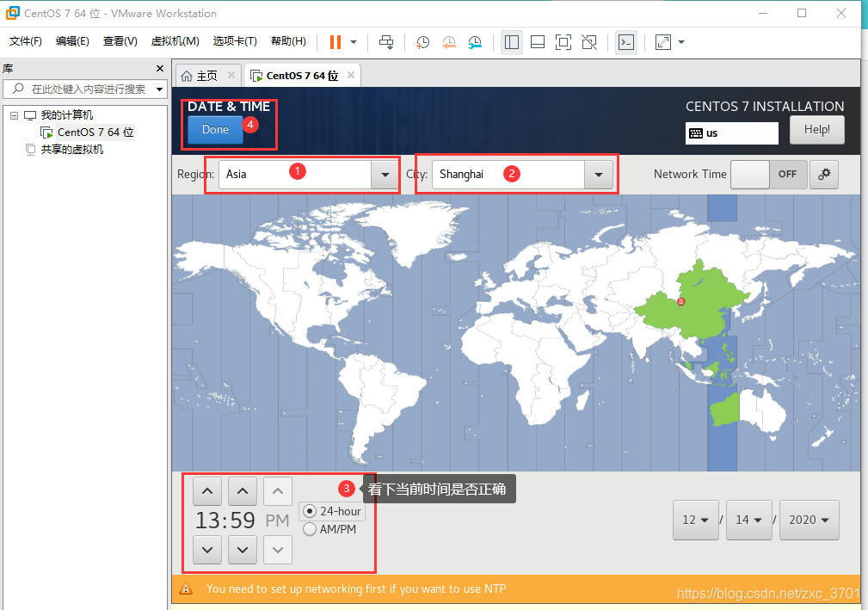Select the AM/PM radio button

[310, 529]
